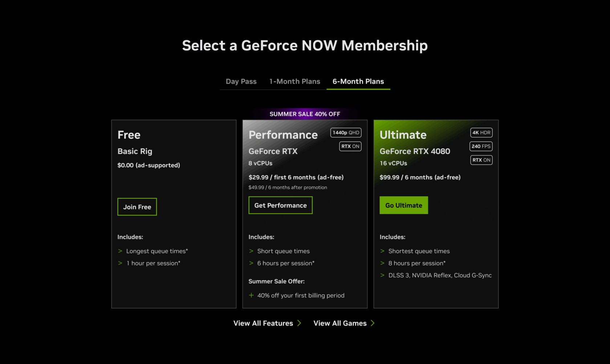Open the View All Features link
The height and width of the screenshot is (364, 610).
[x=263, y=323]
